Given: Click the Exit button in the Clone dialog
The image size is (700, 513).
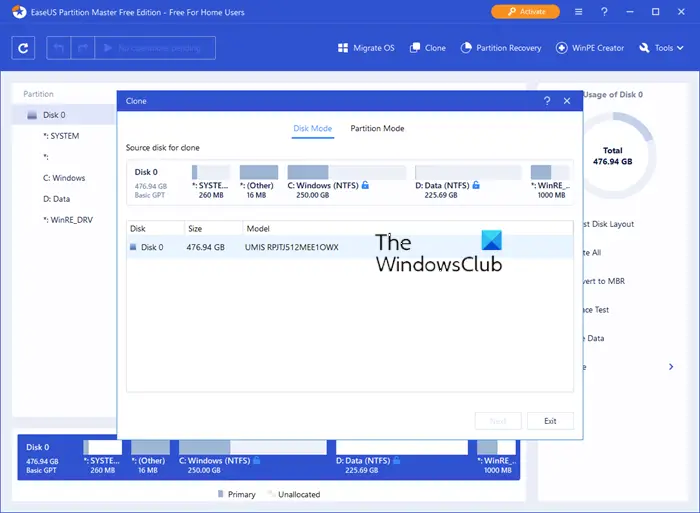Looking at the screenshot, I should (x=550, y=421).
